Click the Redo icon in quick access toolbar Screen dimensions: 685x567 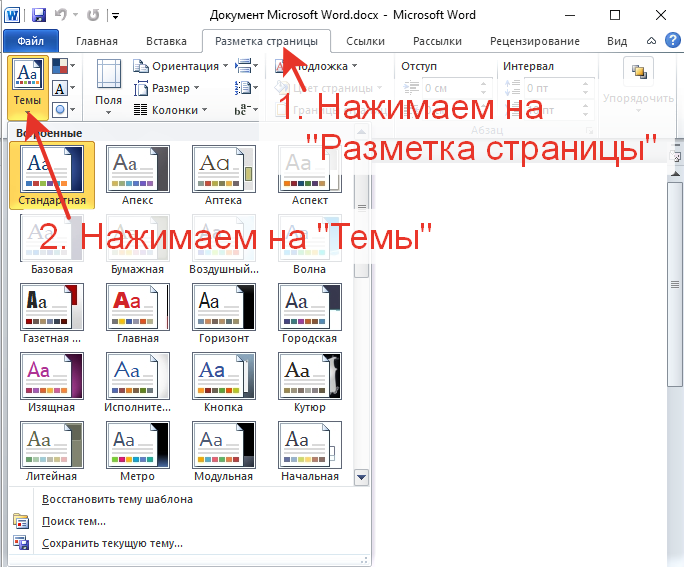[93, 15]
